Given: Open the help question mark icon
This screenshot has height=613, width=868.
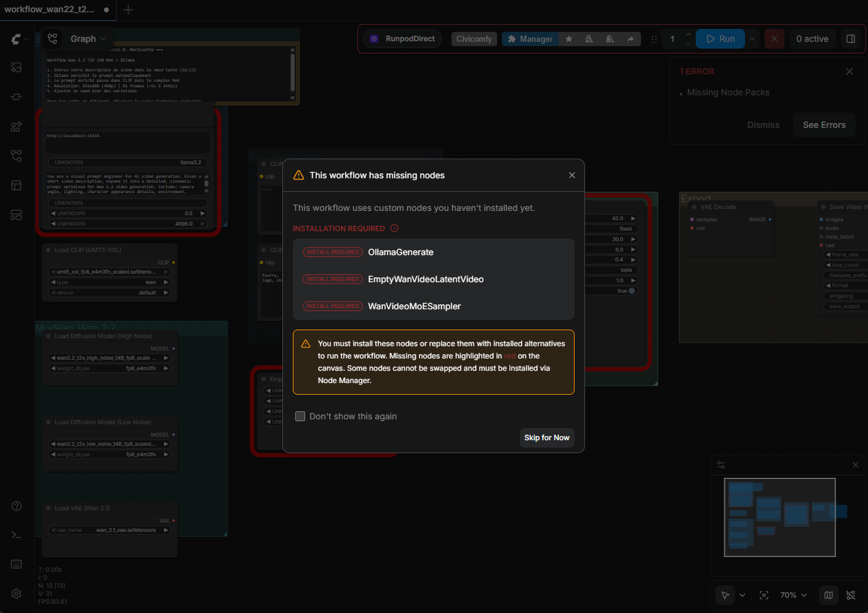Looking at the screenshot, I should [x=17, y=506].
